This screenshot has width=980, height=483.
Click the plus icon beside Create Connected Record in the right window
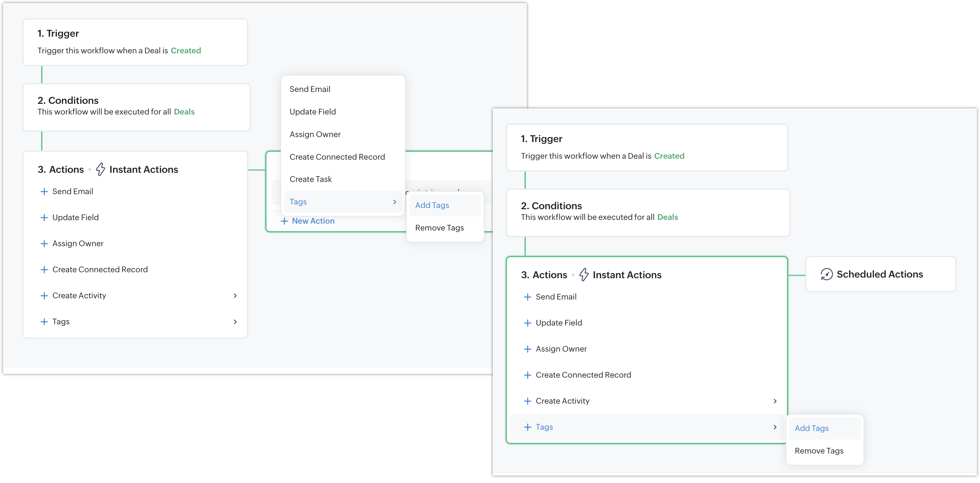coord(527,375)
